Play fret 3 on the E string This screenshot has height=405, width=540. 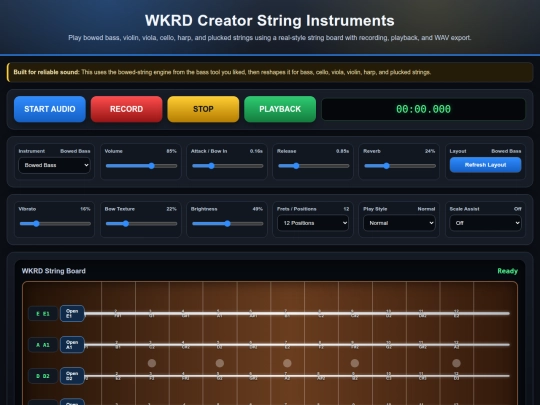click(x=152, y=313)
